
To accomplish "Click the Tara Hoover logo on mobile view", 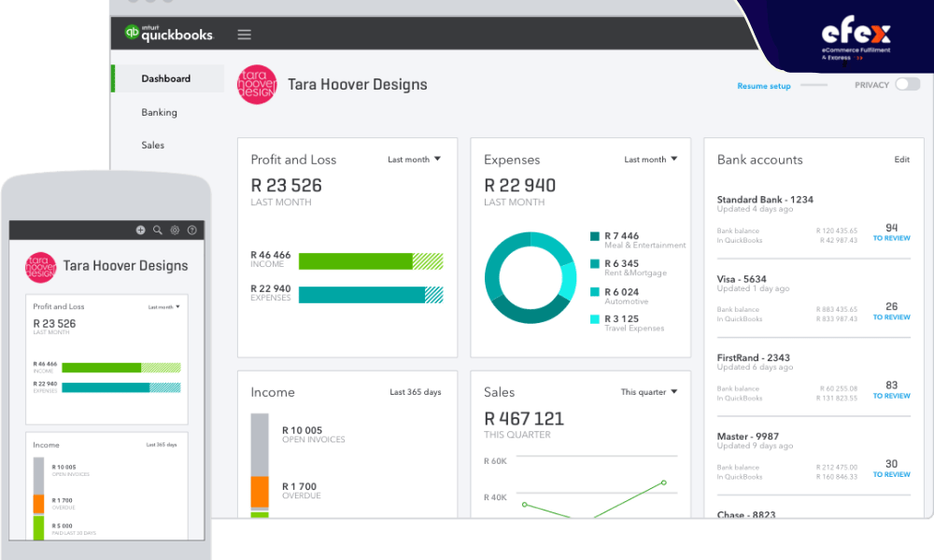I will click(40, 267).
